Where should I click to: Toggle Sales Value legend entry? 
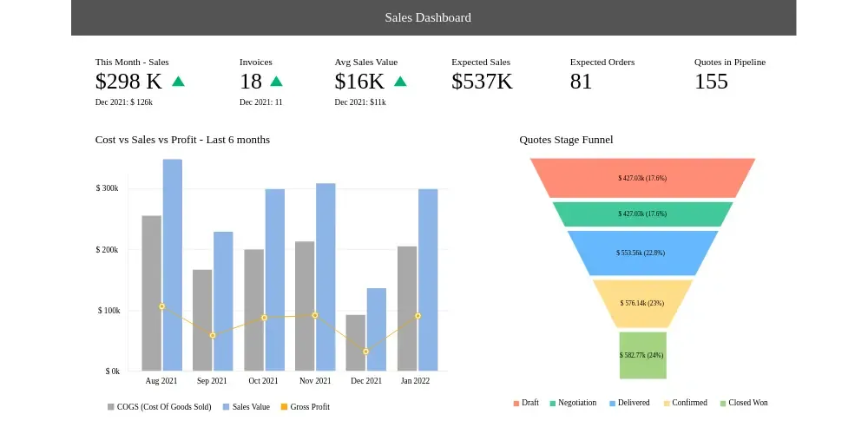point(246,407)
